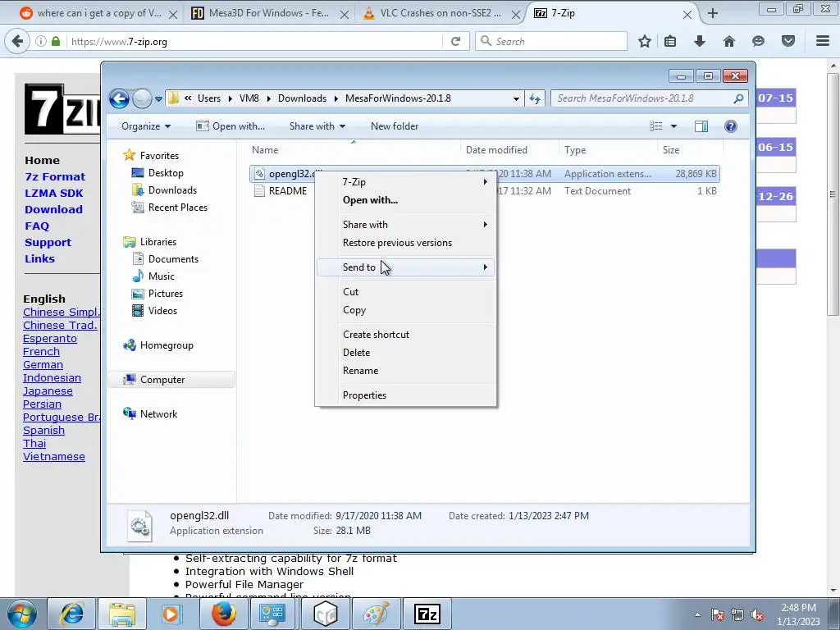Switch to Mesa3D For Windows tab
This screenshot has width=840, height=630.
[x=269, y=13]
